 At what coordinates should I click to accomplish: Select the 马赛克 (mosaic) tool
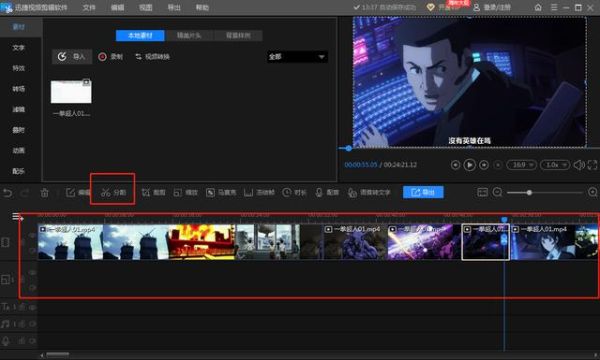[221, 192]
